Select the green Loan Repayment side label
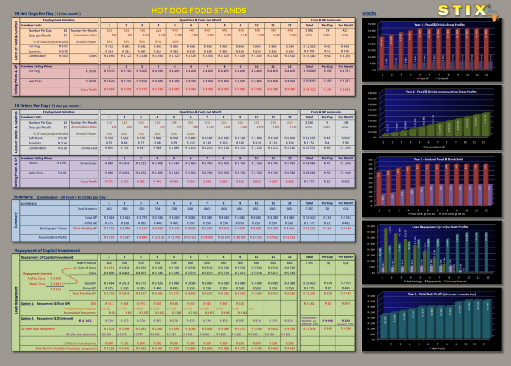Screen dimensions: 511x366 (x=16, y=303)
